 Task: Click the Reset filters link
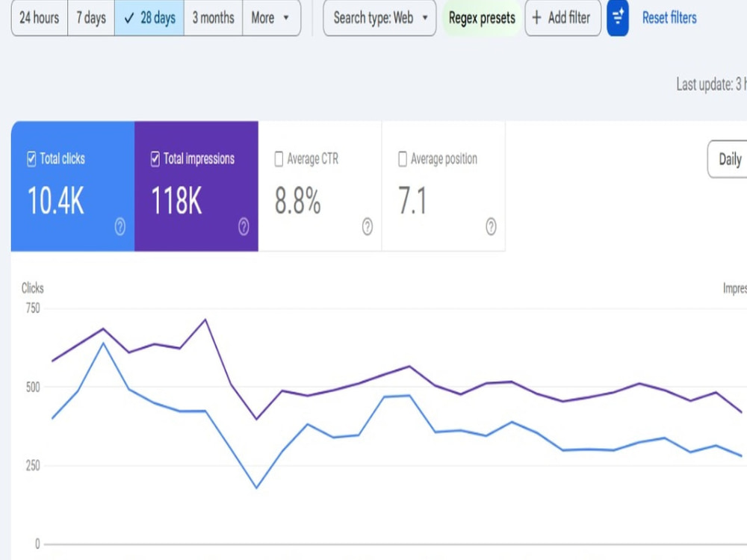click(669, 18)
